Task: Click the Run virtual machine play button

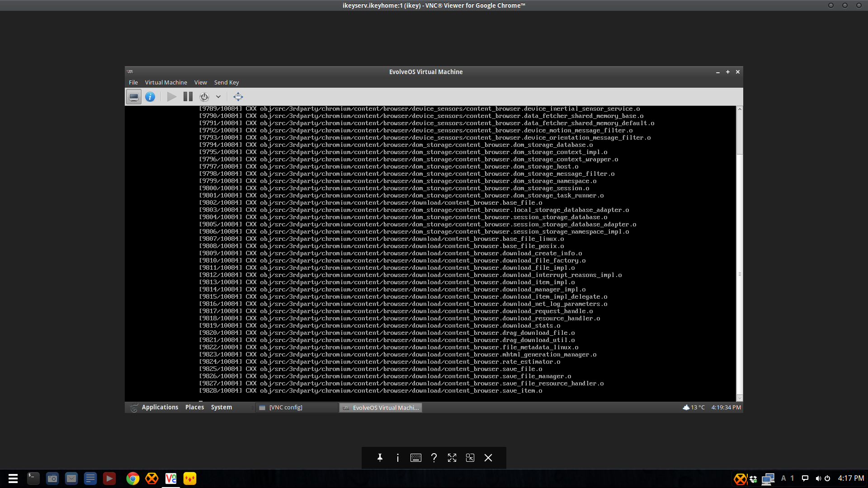Action: (x=171, y=97)
